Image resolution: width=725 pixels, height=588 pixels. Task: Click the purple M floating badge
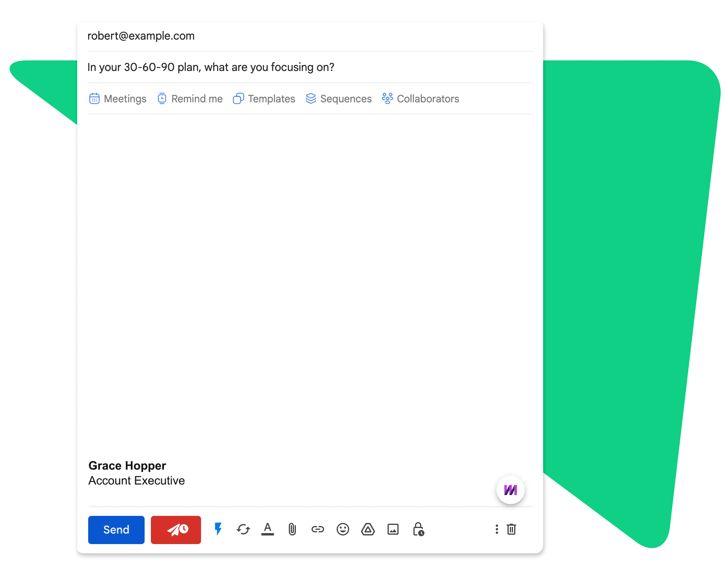(510, 490)
